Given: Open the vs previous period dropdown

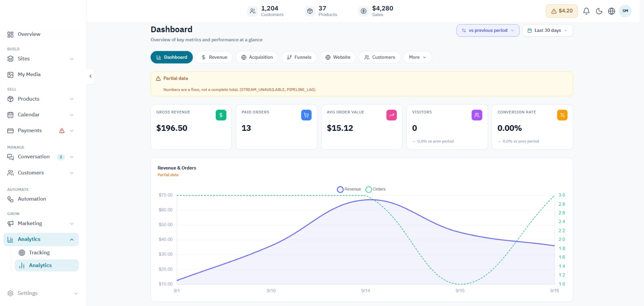Looking at the screenshot, I should pos(488,31).
